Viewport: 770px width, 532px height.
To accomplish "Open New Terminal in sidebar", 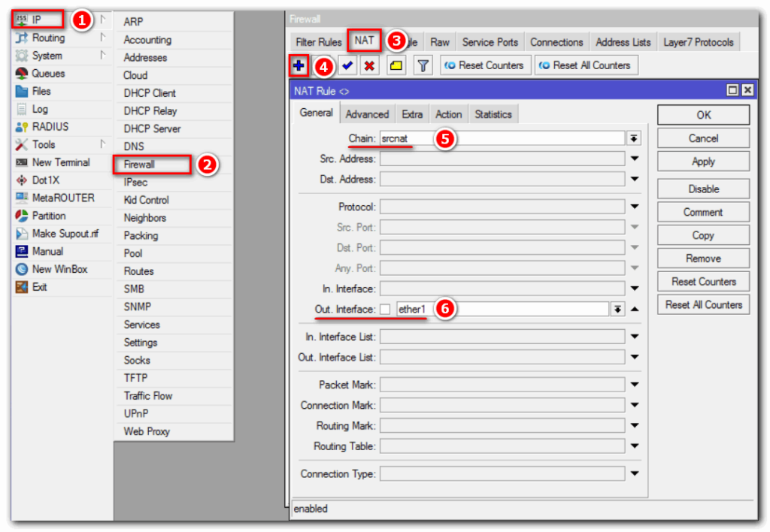I will click(x=60, y=162).
